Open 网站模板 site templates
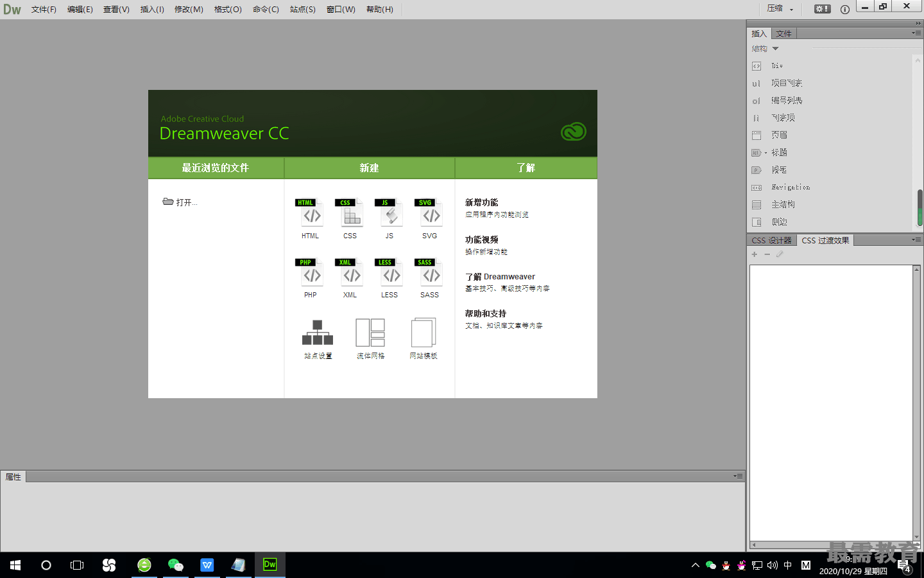The image size is (924, 578). [424, 339]
